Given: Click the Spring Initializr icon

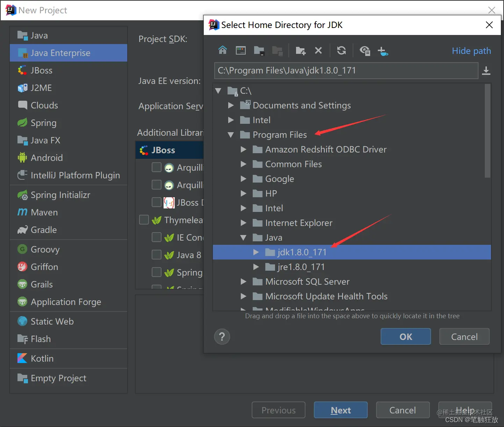Looking at the screenshot, I should coord(22,195).
